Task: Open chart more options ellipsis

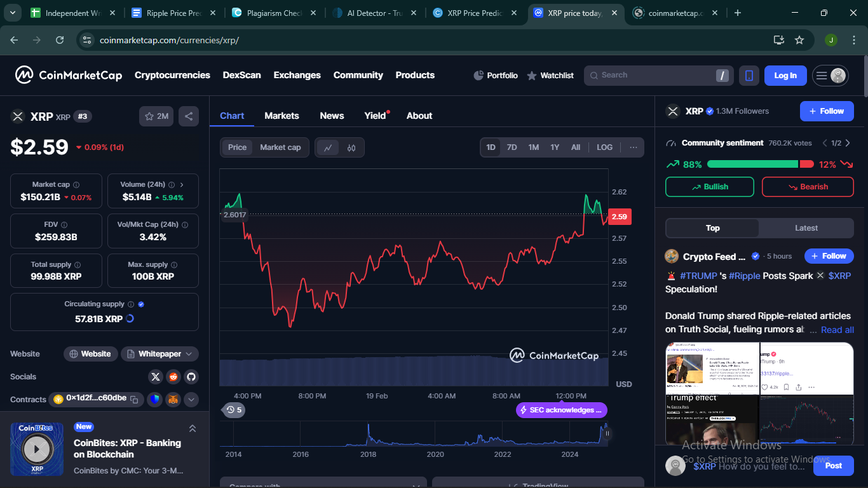Action: tap(634, 147)
